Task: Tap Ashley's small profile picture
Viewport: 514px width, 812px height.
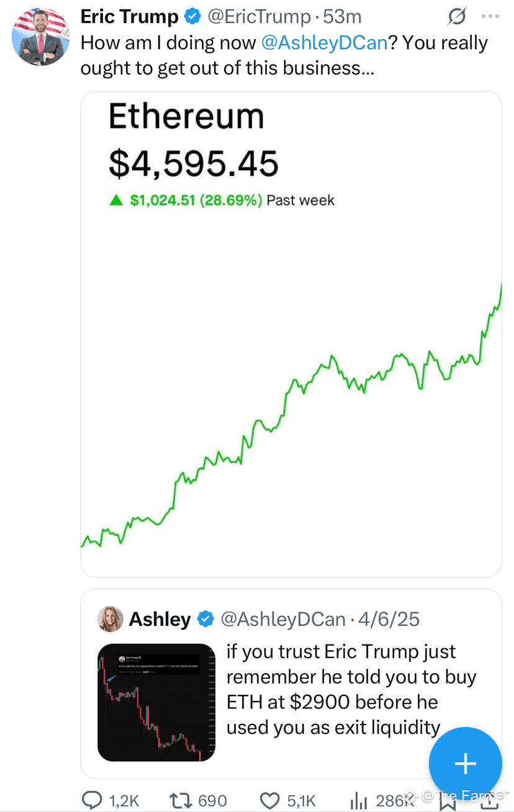Action: click(110, 618)
